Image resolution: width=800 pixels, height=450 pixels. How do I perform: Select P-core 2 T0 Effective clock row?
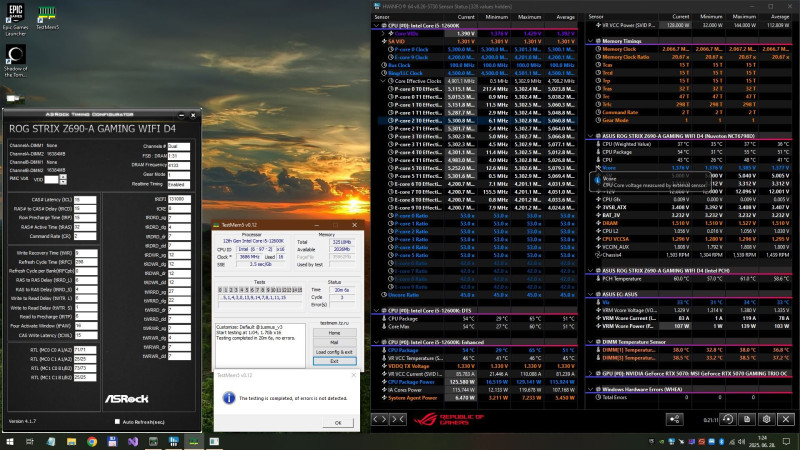477,120
